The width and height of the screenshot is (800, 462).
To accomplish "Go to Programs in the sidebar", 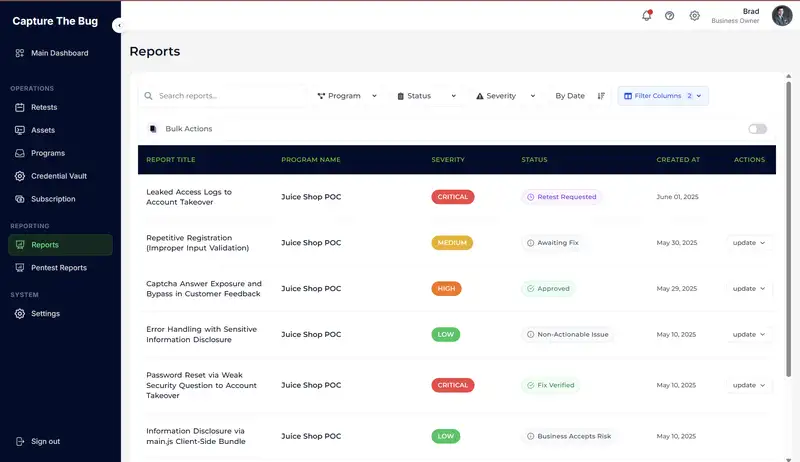I will click(x=48, y=153).
